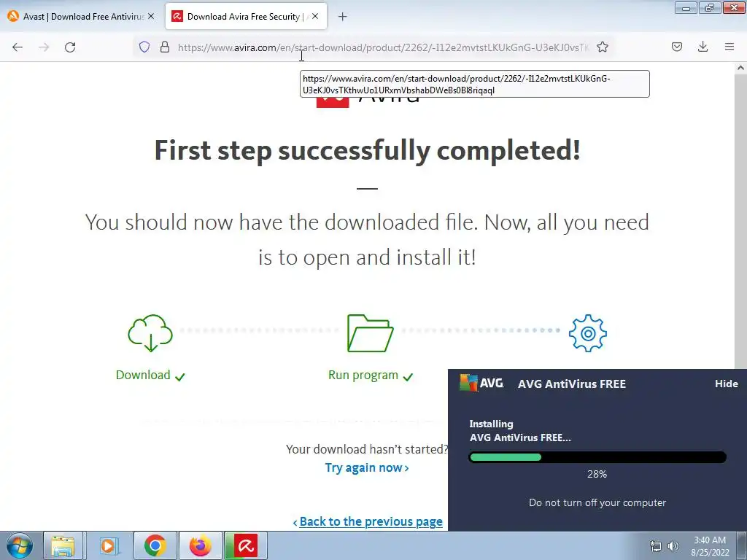Click the First step successfully completed heading
This screenshot has width=747, height=560.
point(368,150)
